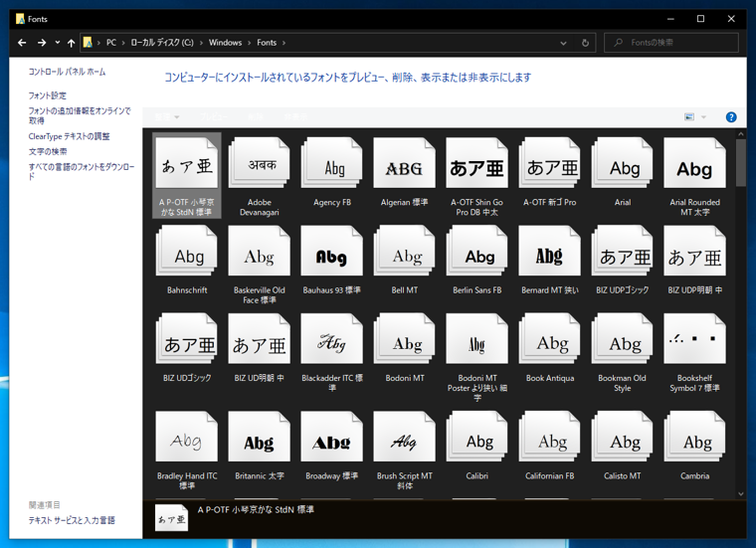Select the BIZ UDP明朝 font icon
Viewport: 756px width, 548px height.
pos(694,251)
